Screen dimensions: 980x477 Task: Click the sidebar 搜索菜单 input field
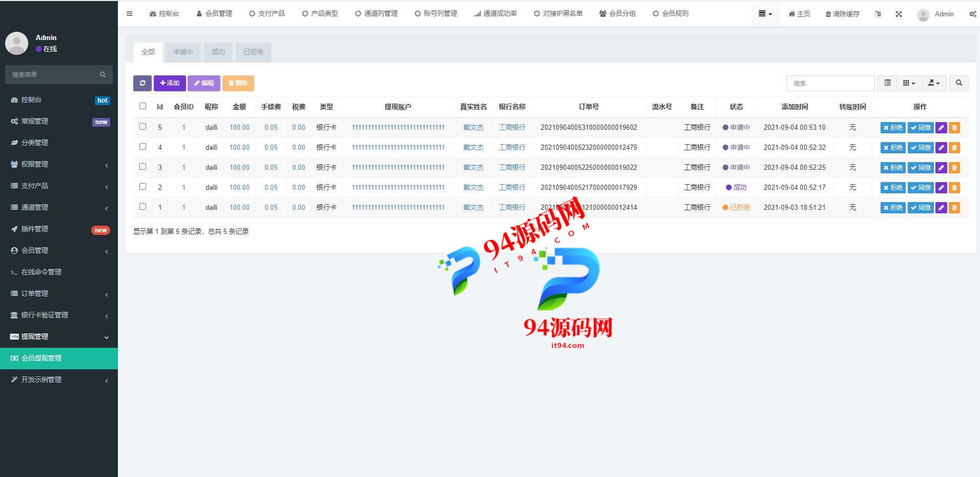point(51,74)
